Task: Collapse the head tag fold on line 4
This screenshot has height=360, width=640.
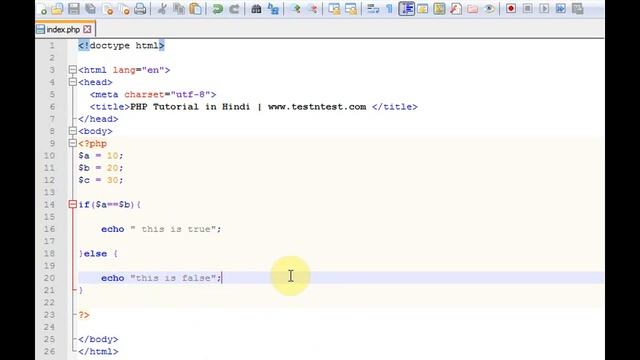Action: [73, 82]
